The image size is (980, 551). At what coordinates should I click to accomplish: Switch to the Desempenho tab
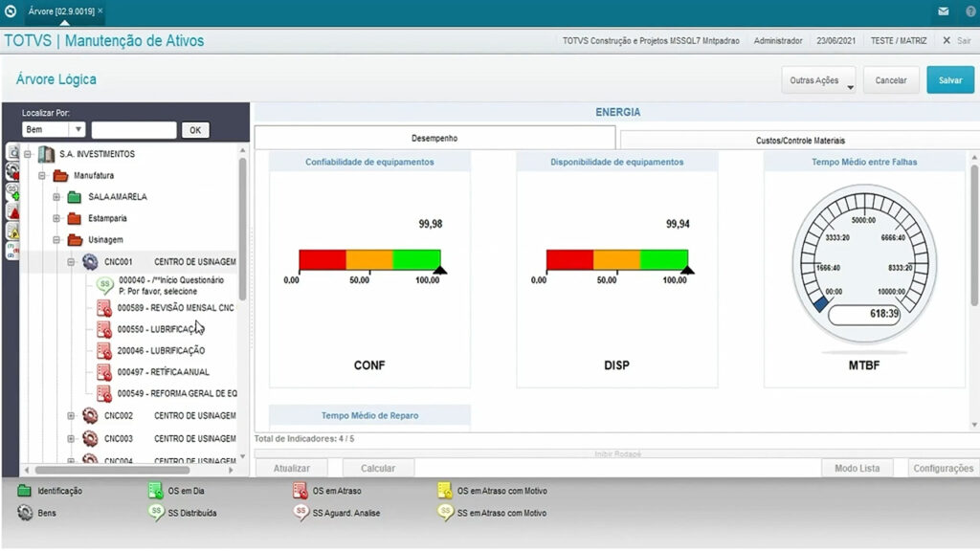pos(434,138)
